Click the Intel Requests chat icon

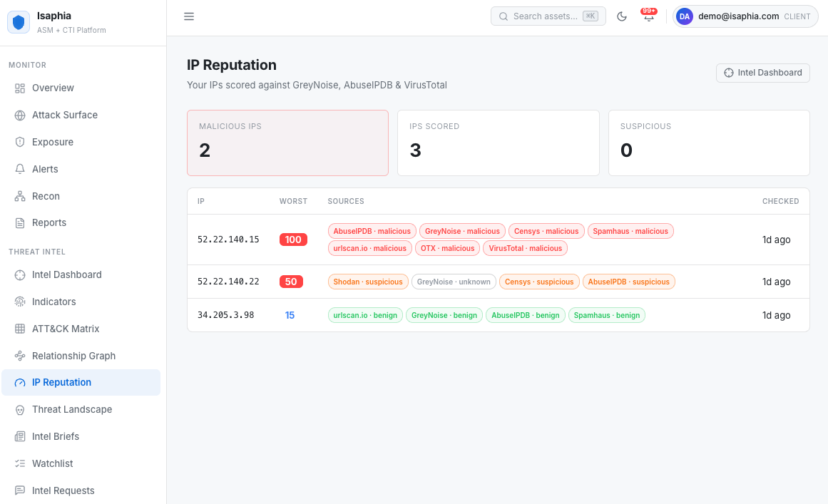pos(20,490)
